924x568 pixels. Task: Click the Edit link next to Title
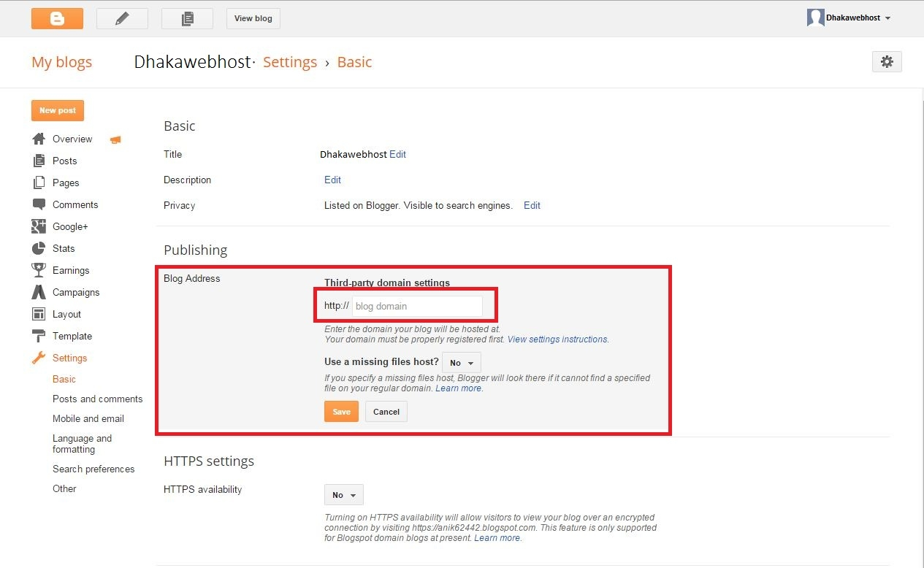click(397, 154)
